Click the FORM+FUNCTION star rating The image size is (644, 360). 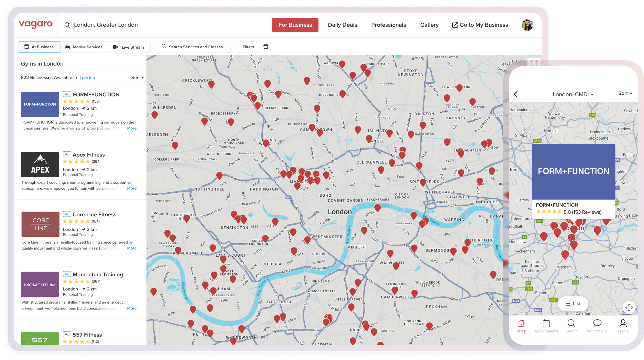click(76, 101)
